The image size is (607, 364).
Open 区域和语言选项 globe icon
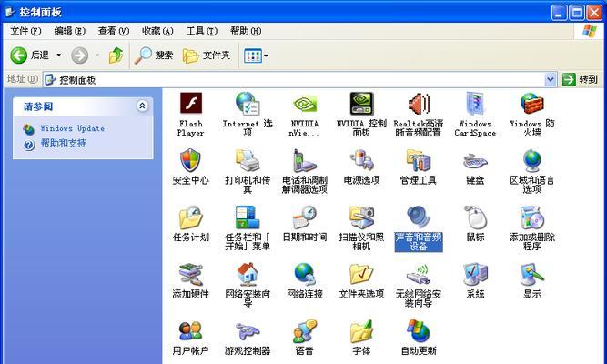tap(531, 160)
